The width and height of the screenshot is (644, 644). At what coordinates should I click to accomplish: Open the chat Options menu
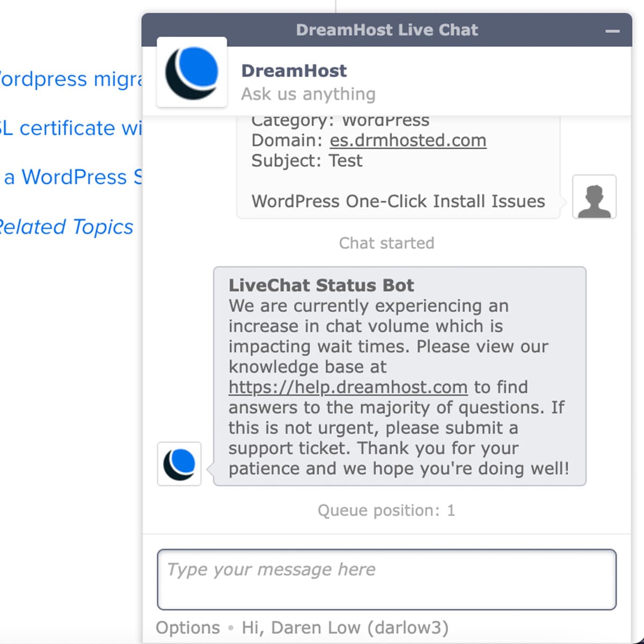[x=188, y=627]
